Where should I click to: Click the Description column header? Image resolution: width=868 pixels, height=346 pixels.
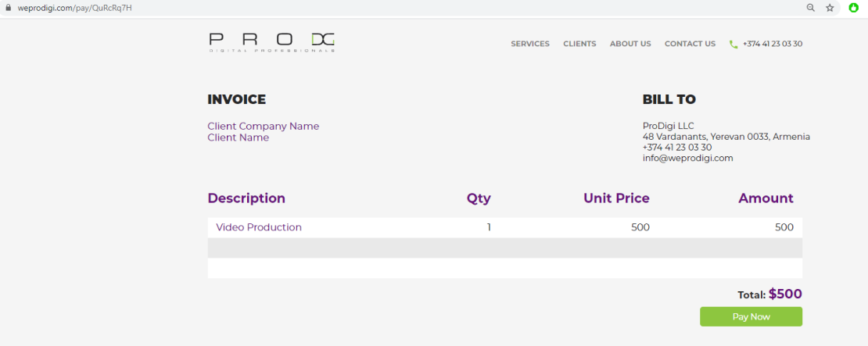(246, 198)
